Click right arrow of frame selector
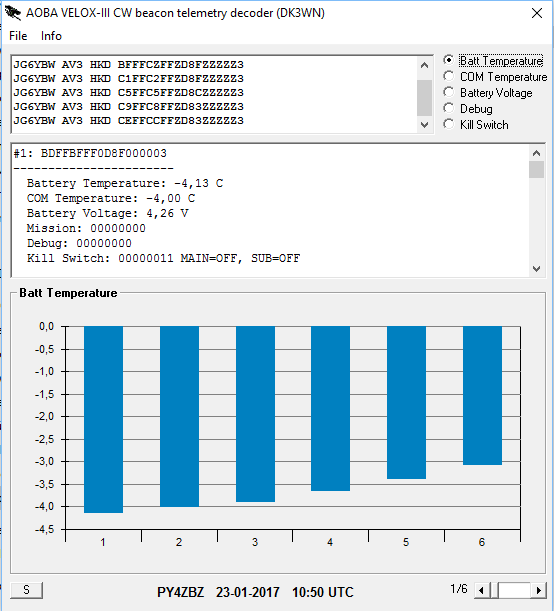 tap(538, 590)
